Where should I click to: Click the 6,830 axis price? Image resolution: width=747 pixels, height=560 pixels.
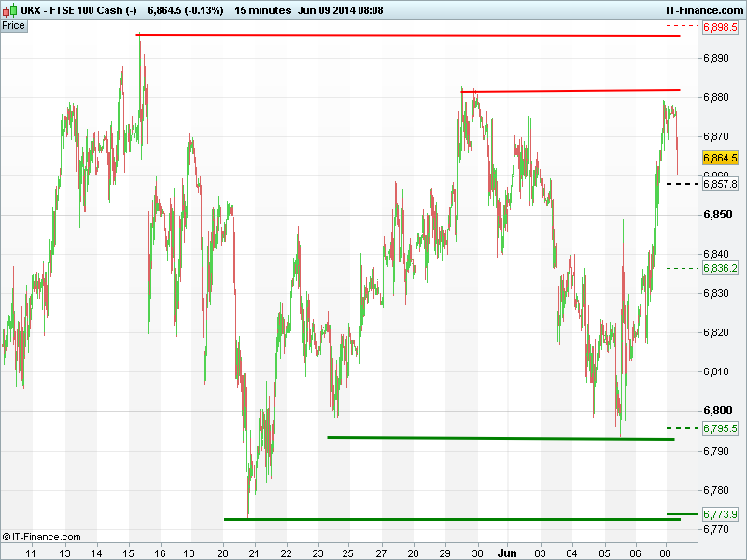[x=716, y=293]
